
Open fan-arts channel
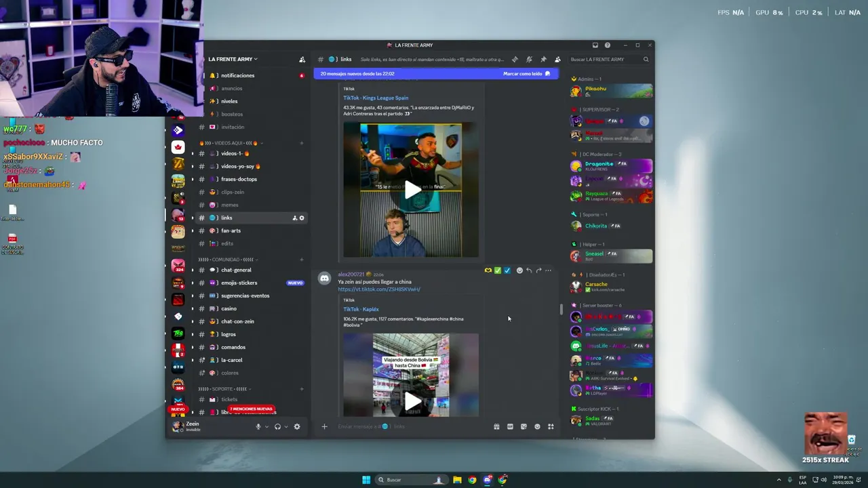(252, 230)
